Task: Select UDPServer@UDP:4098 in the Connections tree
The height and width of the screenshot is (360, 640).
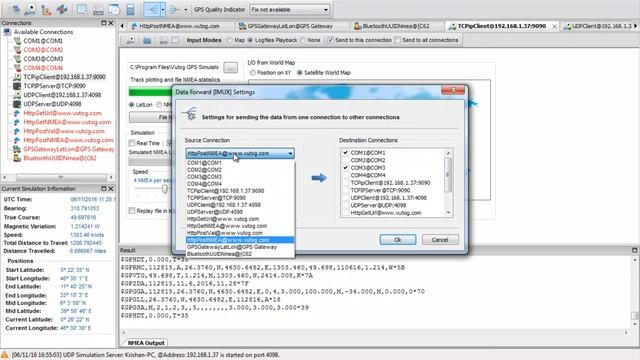Action: tap(52, 104)
